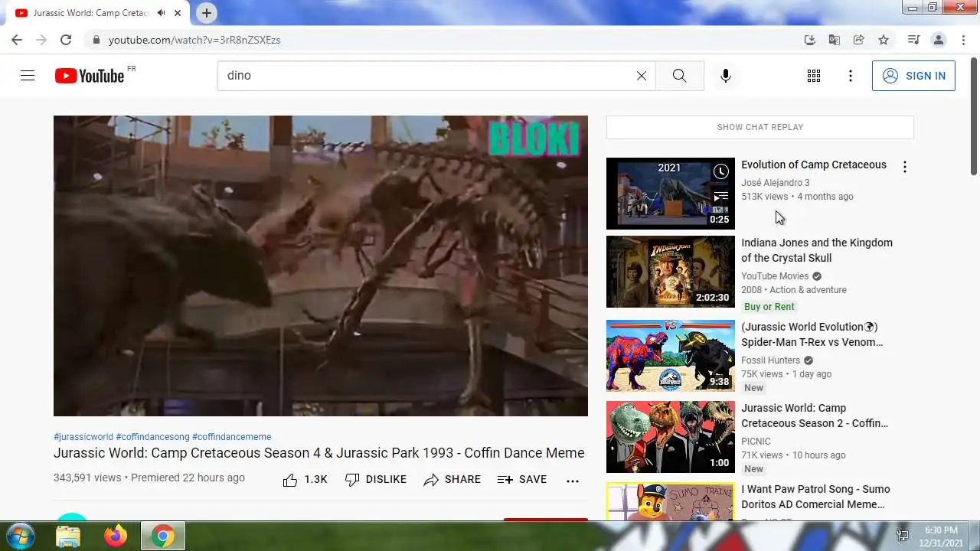Open Spider-Man T-Rex vs Venom video thumbnail
980x551 pixels.
tap(671, 356)
